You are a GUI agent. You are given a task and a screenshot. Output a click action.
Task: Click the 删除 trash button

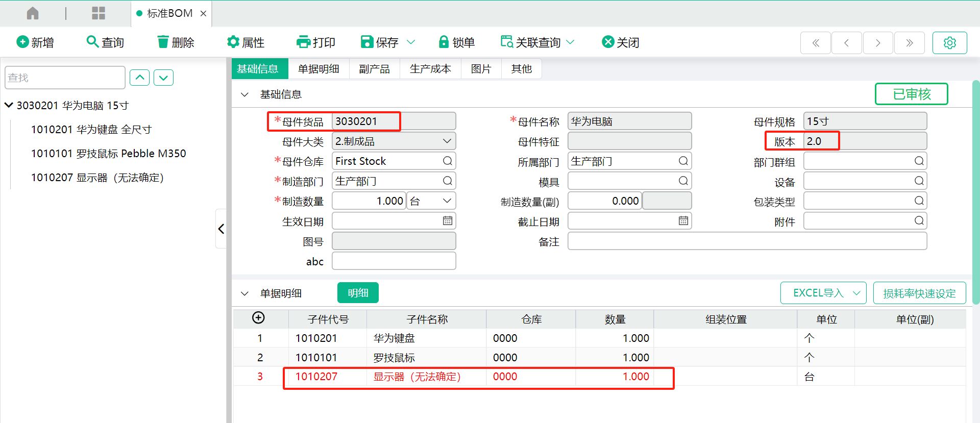[176, 42]
